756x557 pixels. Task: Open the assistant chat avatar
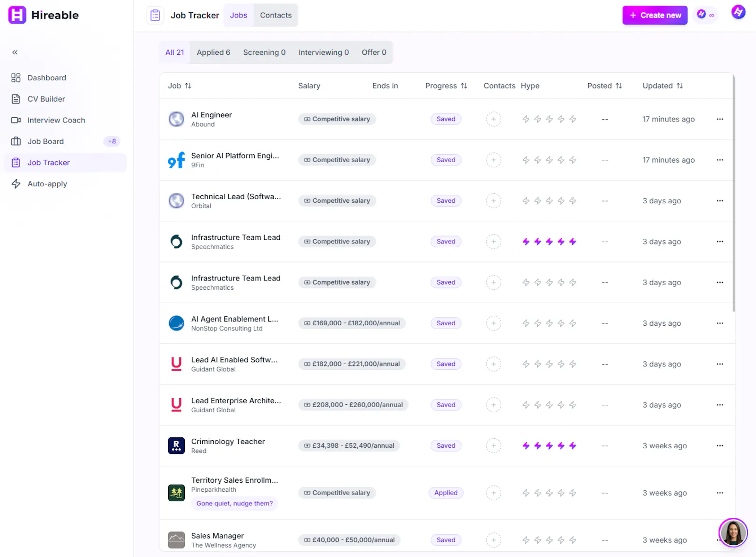click(733, 532)
